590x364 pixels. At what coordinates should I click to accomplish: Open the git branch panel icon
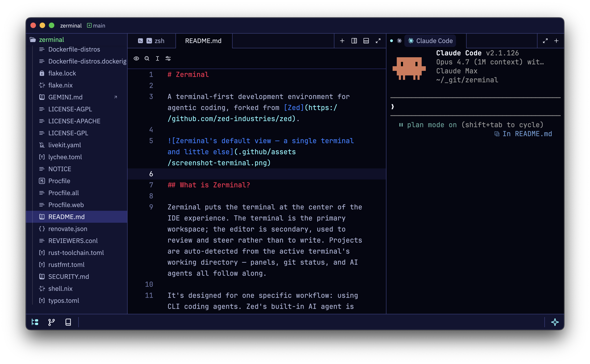click(51, 322)
